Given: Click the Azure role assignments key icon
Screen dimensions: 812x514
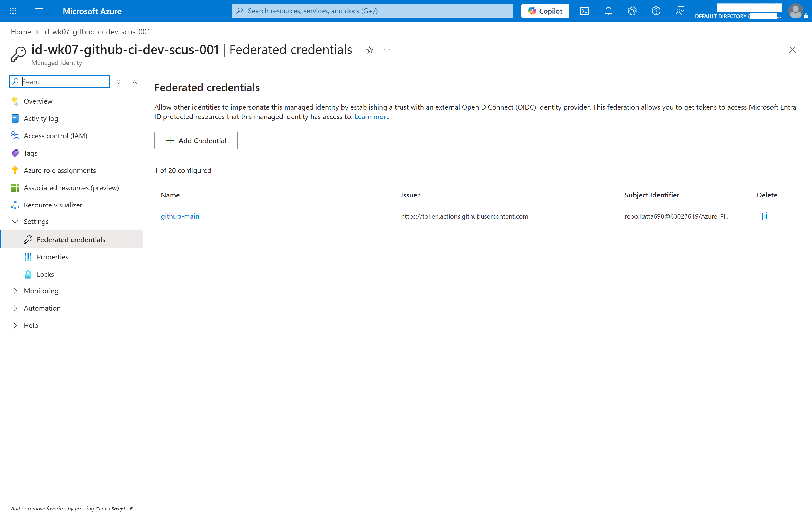Looking at the screenshot, I should [x=15, y=170].
